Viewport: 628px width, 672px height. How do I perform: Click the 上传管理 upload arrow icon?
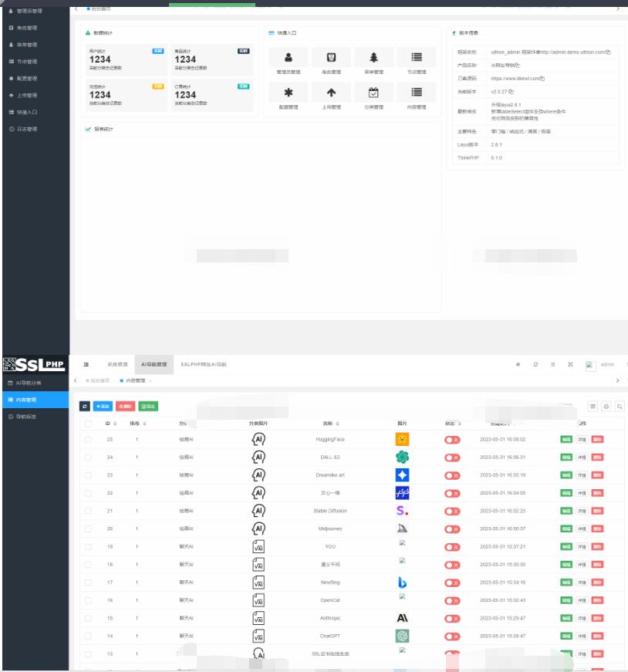(331, 92)
